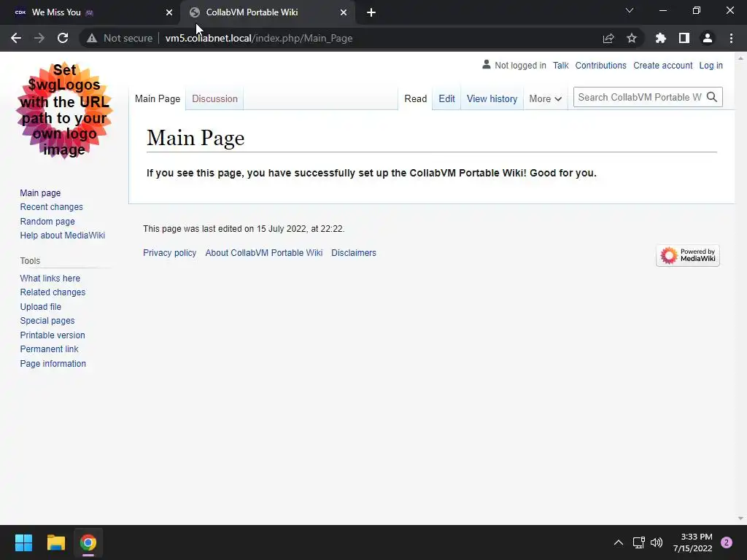Open the Main Page namespace tab

coord(158,98)
